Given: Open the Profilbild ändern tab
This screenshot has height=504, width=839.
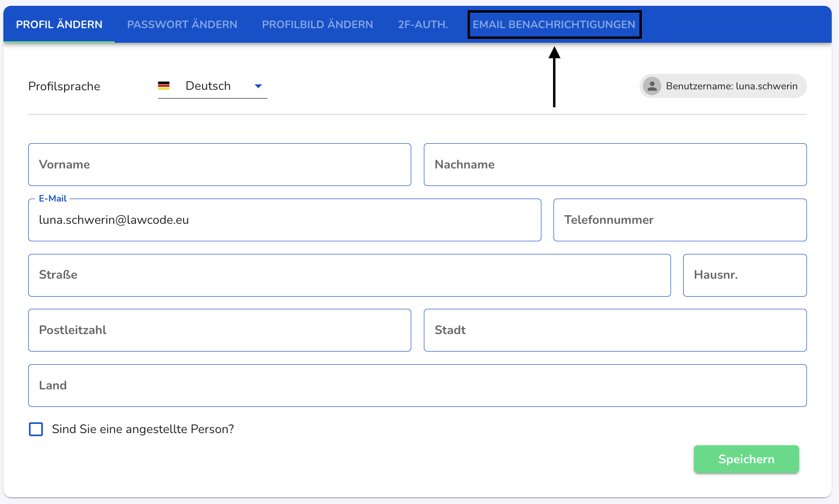Looking at the screenshot, I should click(318, 24).
